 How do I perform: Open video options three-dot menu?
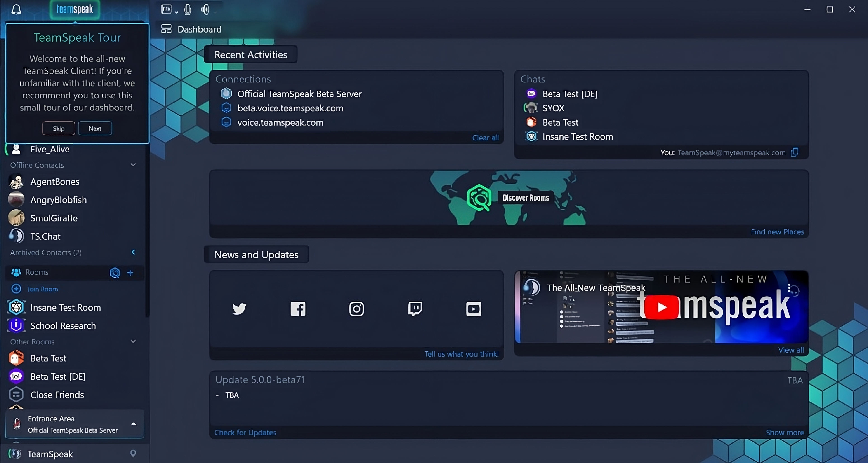[790, 288]
